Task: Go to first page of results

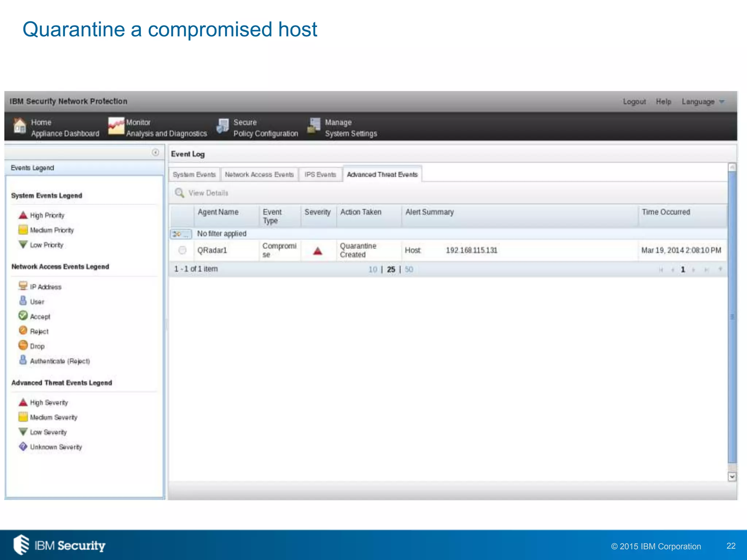Action: pos(661,270)
